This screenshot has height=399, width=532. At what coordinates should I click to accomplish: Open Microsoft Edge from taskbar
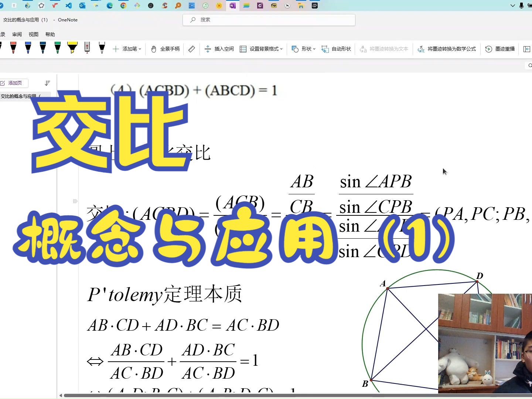[110, 6]
